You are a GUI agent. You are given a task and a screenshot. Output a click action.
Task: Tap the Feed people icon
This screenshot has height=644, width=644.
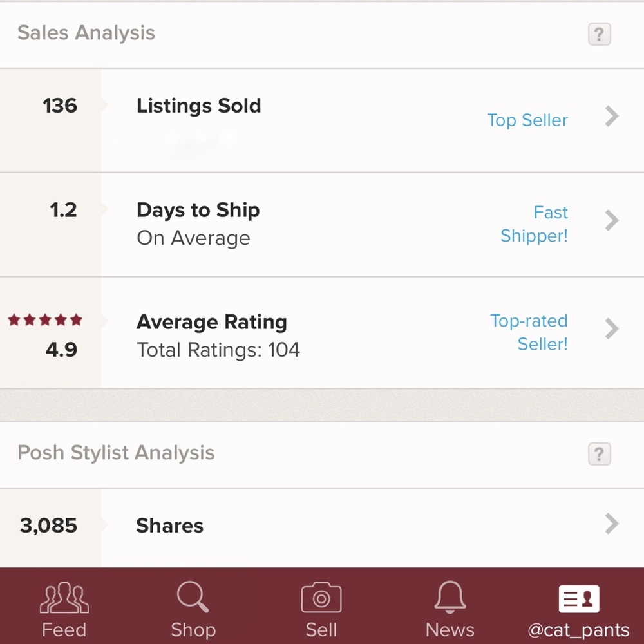(64, 598)
